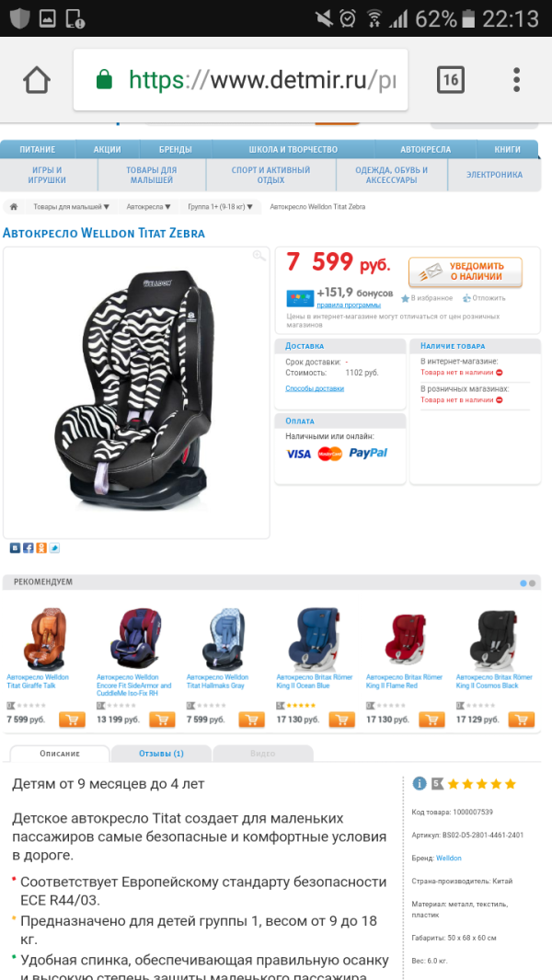Click the Уведомить о наличии button
This screenshot has height=980, width=552.
pyautogui.click(x=466, y=272)
